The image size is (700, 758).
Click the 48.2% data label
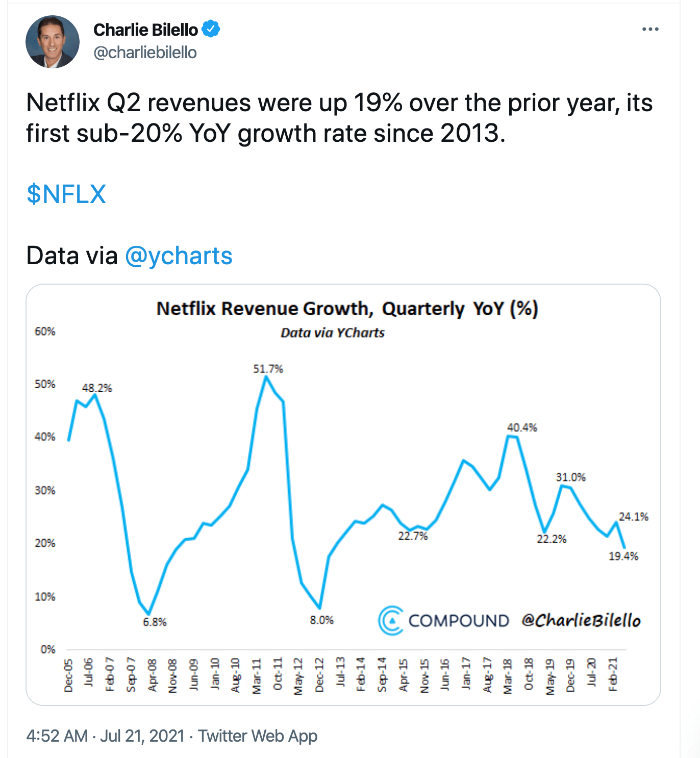(97, 388)
